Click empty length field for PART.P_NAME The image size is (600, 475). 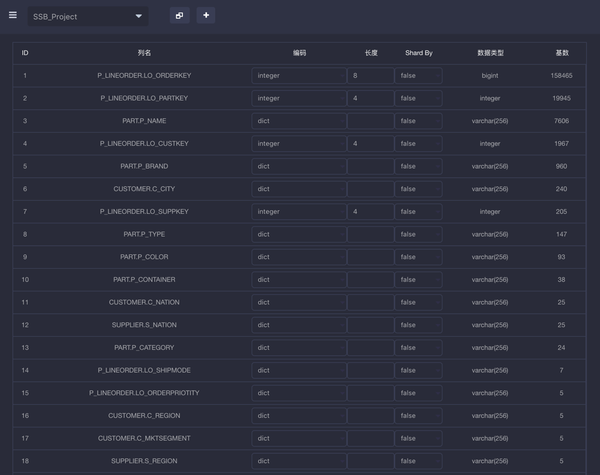coord(371,121)
